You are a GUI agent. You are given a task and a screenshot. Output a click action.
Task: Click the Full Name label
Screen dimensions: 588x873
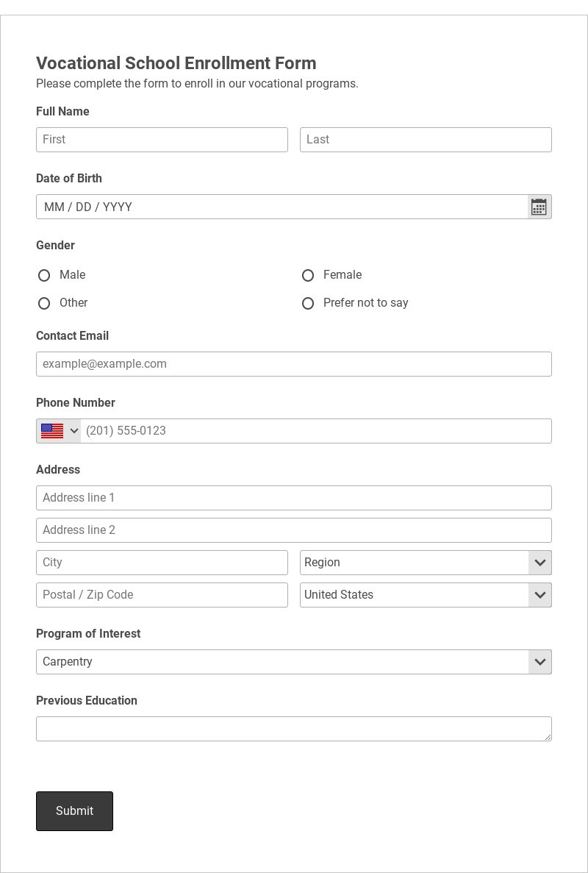62,111
